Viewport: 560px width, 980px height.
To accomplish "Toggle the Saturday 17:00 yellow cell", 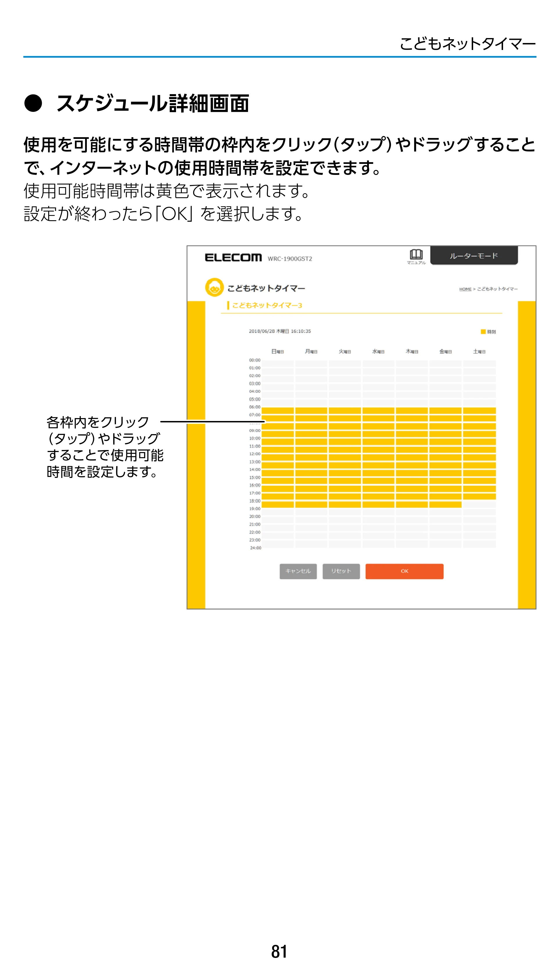I will (479, 497).
